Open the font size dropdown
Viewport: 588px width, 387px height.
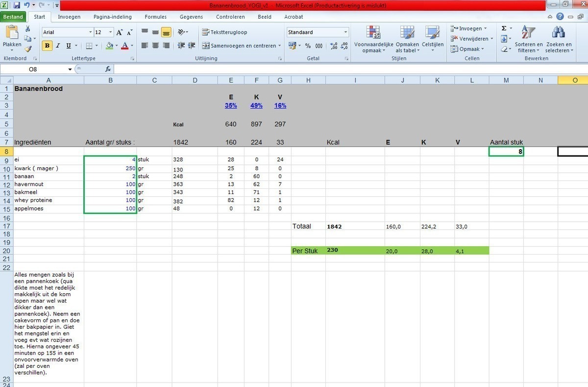pos(111,32)
